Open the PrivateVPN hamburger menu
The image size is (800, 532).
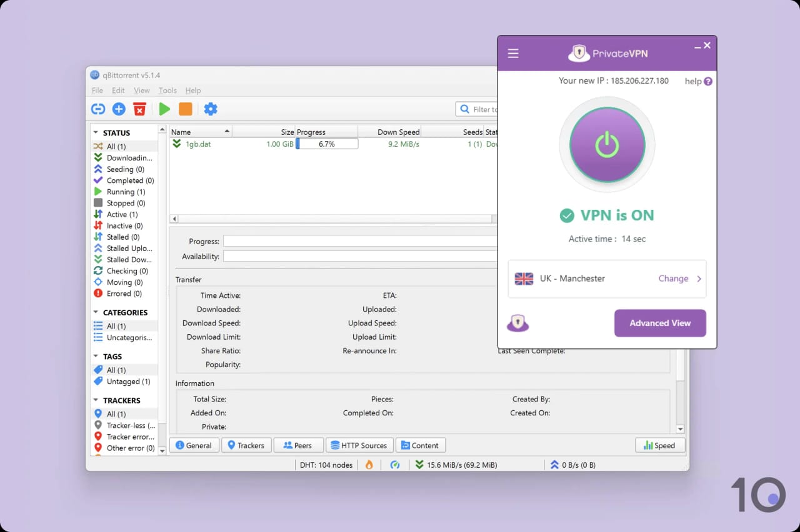(513, 53)
